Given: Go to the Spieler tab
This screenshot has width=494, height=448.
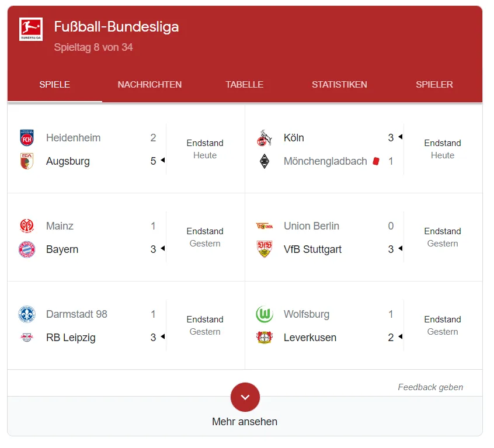Looking at the screenshot, I should [x=434, y=85].
